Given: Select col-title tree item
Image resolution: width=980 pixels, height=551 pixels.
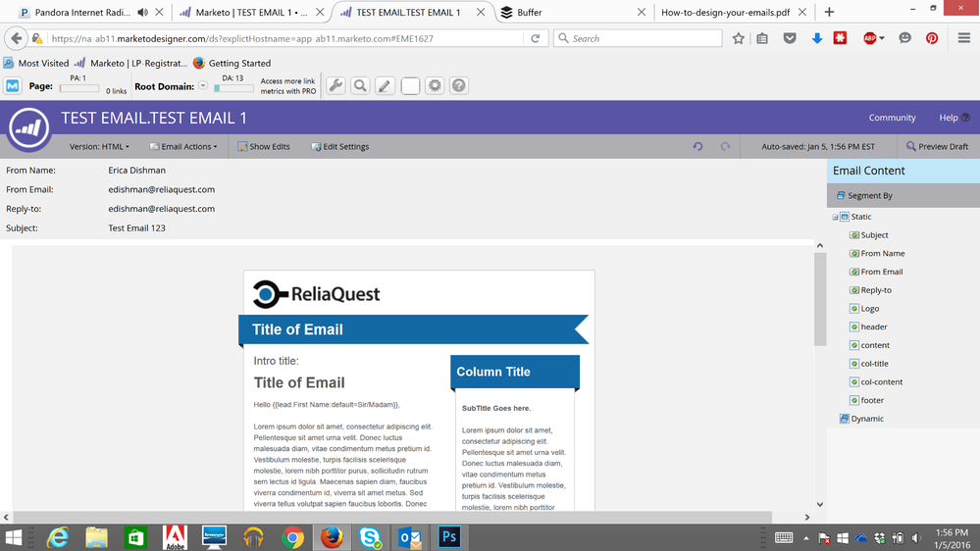Looking at the screenshot, I should pos(874,363).
